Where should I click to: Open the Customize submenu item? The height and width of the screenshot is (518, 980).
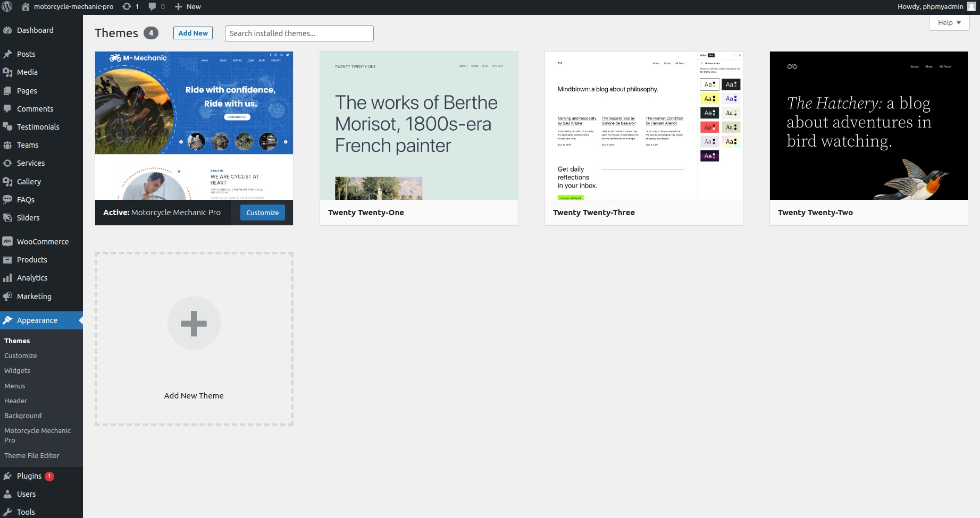21,356
